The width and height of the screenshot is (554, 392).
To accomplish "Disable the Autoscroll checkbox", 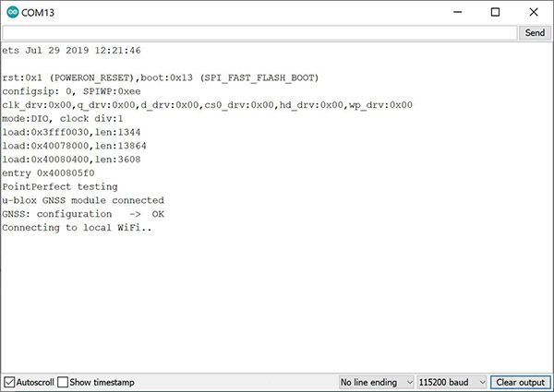I will point(9,382).
